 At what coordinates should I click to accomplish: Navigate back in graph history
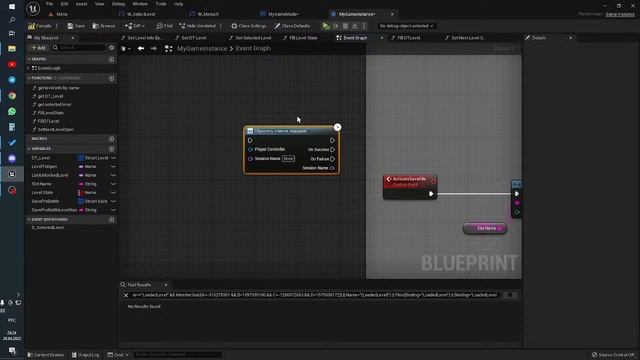141,48
